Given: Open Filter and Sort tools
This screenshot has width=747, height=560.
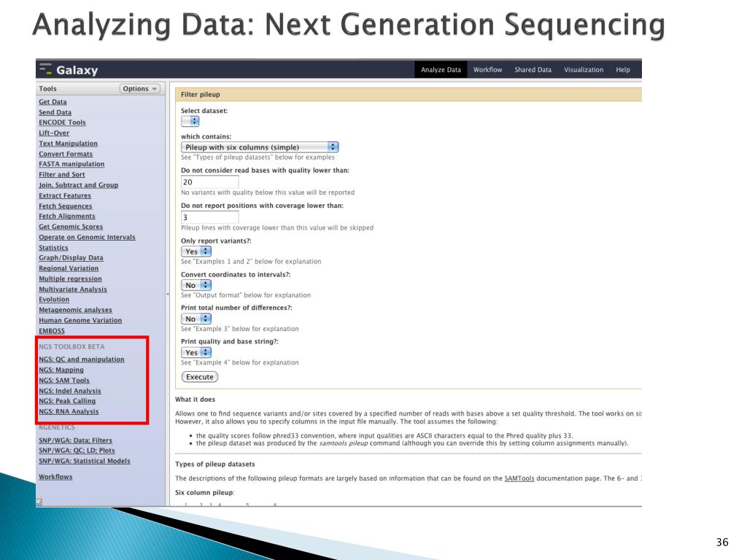Looking at the screenshot, I should (62, 174).
